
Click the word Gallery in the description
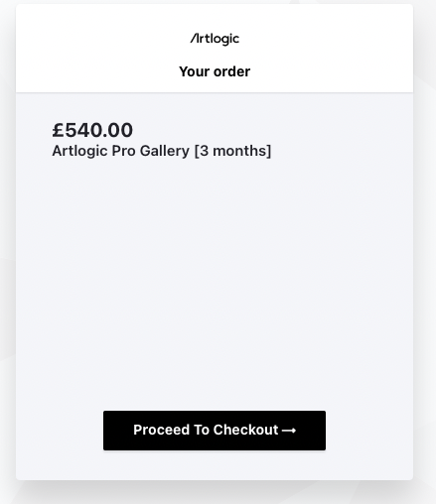[165, 151]
